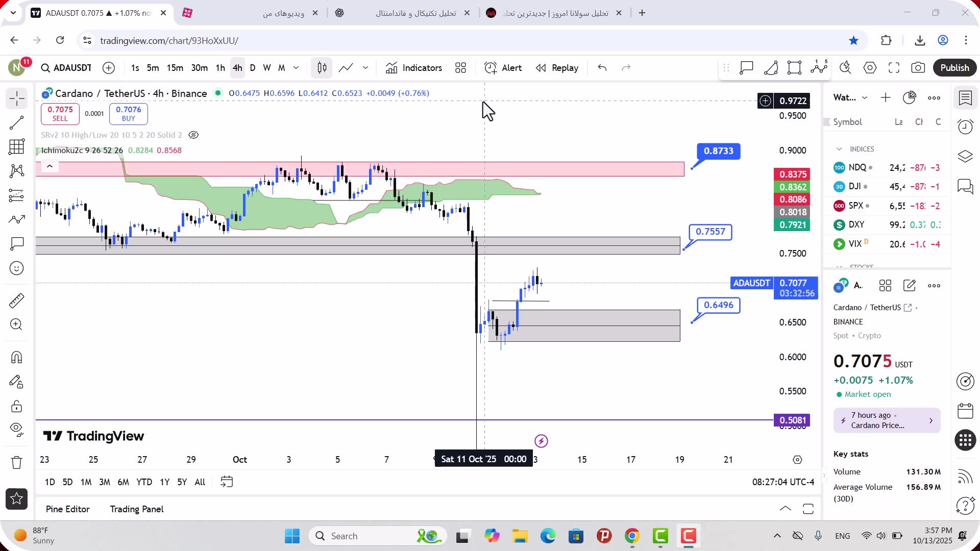Viewport: 980px width, 551px height.
Task: Select the 15m timeframe
Action: coord(175,68)
